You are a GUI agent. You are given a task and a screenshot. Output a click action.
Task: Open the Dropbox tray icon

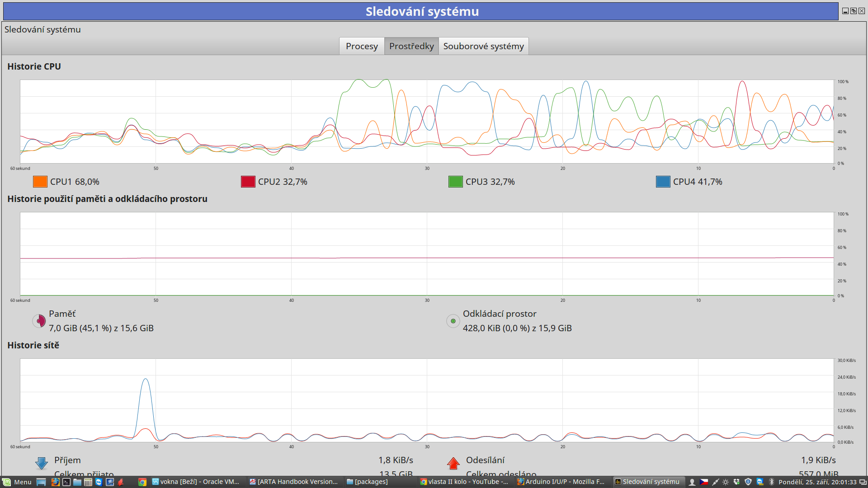pos(737,482)
